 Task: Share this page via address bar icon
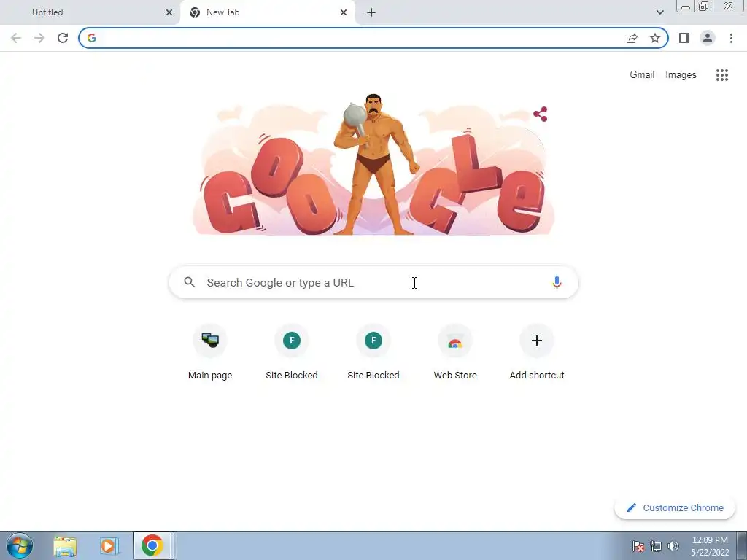tap(632, 38)
